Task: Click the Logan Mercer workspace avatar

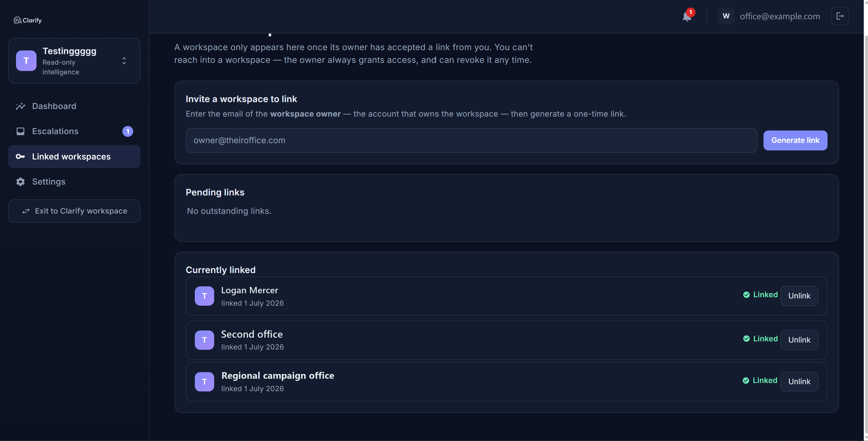Action: [x=204, y=296]
